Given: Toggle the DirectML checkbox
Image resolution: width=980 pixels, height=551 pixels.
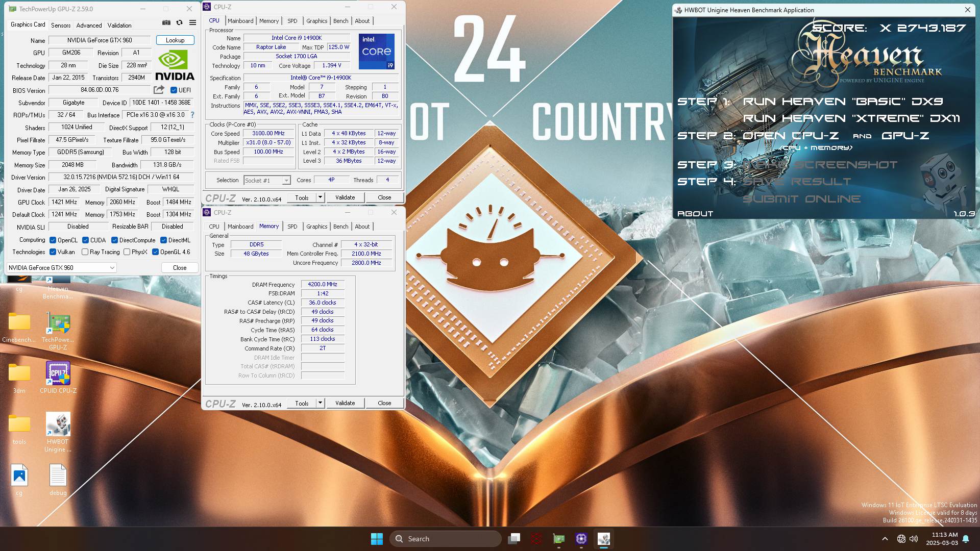Looking at the screenshot, I should click(163, 240).
